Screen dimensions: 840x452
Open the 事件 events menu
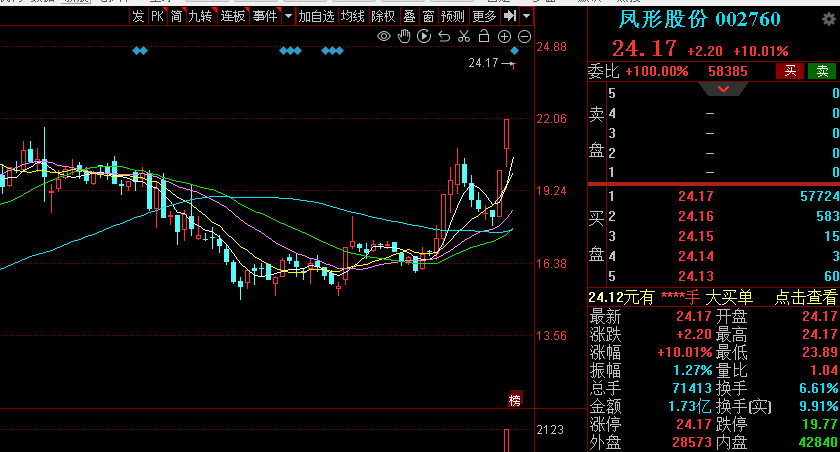[x=265, y=16]
